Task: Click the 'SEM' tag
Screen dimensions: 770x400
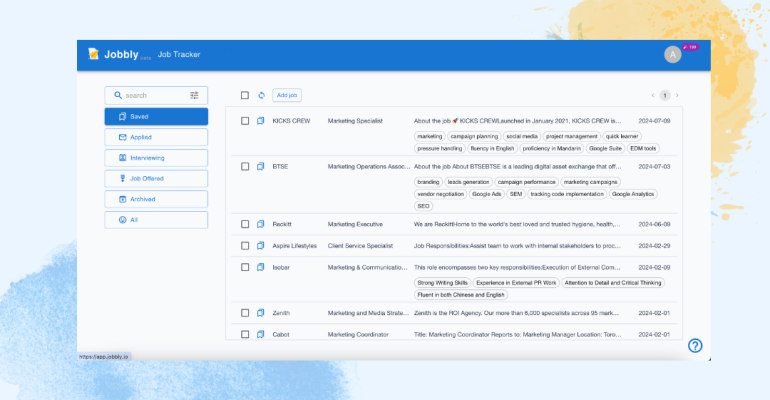Action: click(x=516, y=194)
